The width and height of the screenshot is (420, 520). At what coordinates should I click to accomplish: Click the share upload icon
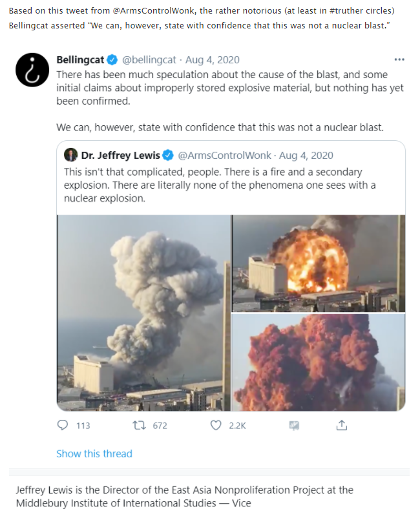pos(341,425)
